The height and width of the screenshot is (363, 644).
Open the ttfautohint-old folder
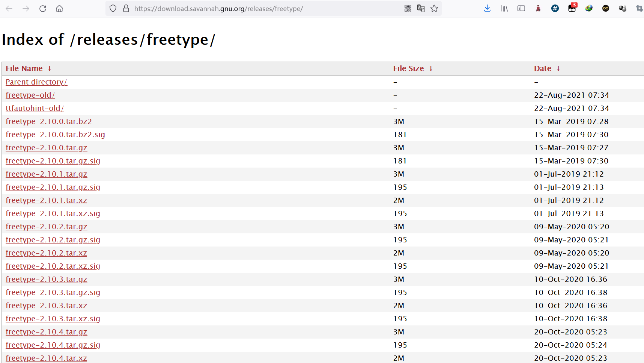(x=35, y=108)
